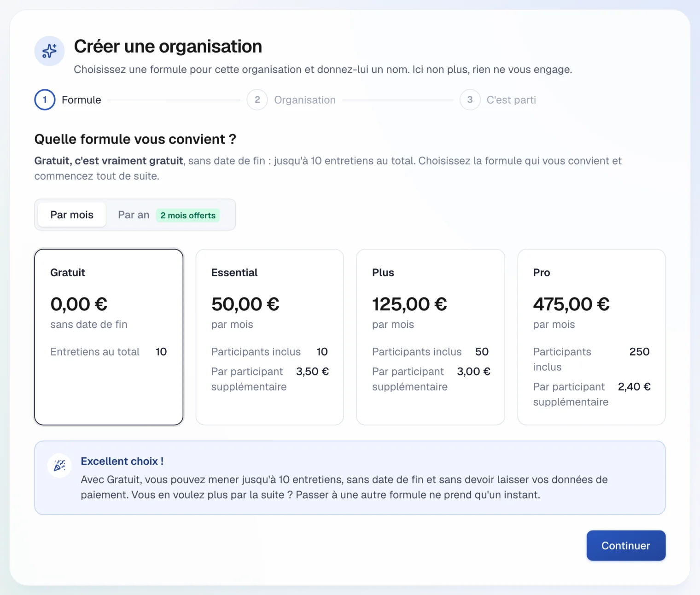The width and height of the screenshot is (700, 595).
Task: Click 'Quelle formule vous convient ?' heading
Action: point(135,139)
